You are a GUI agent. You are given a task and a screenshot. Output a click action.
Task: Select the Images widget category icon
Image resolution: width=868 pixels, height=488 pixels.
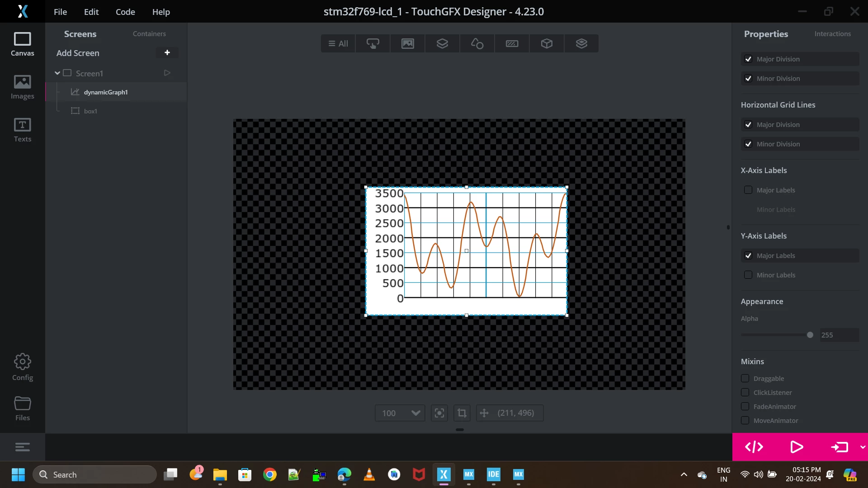[x=408, y=43]
